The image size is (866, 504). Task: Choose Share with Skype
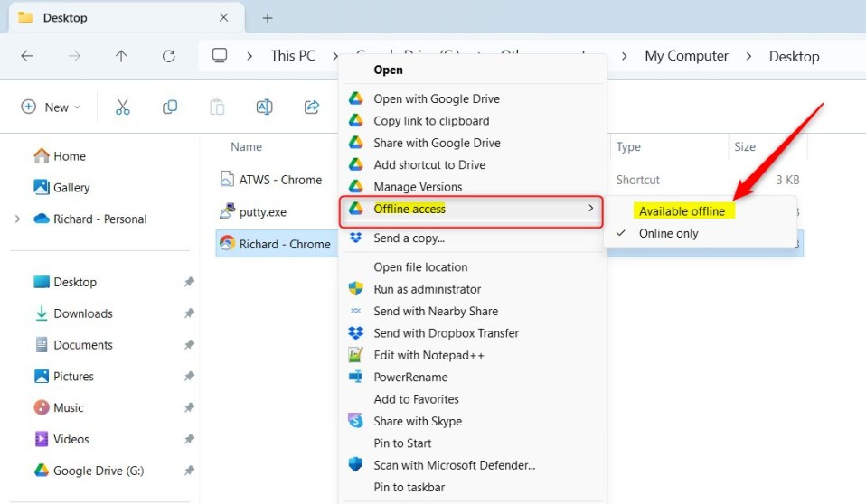coord(472,422)
